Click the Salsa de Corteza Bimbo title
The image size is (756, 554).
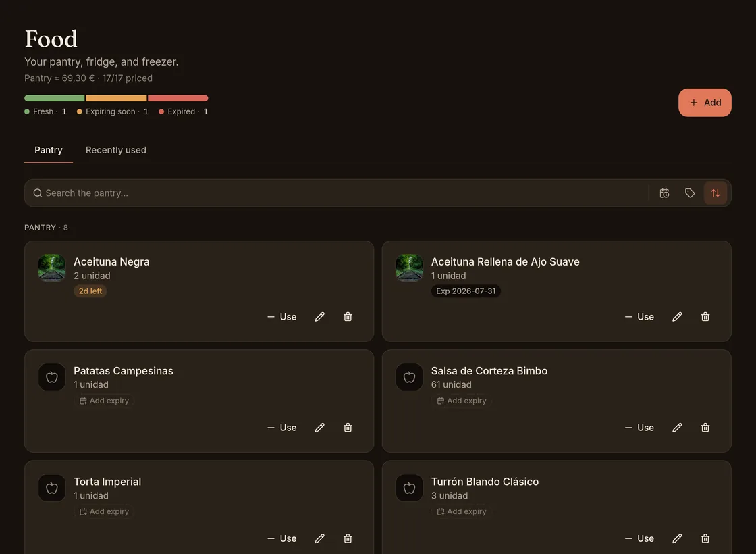click(489, 371)
